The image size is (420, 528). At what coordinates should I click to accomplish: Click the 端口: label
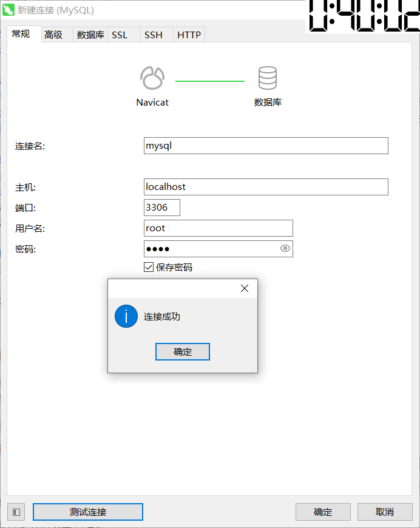tap(25, 208)
